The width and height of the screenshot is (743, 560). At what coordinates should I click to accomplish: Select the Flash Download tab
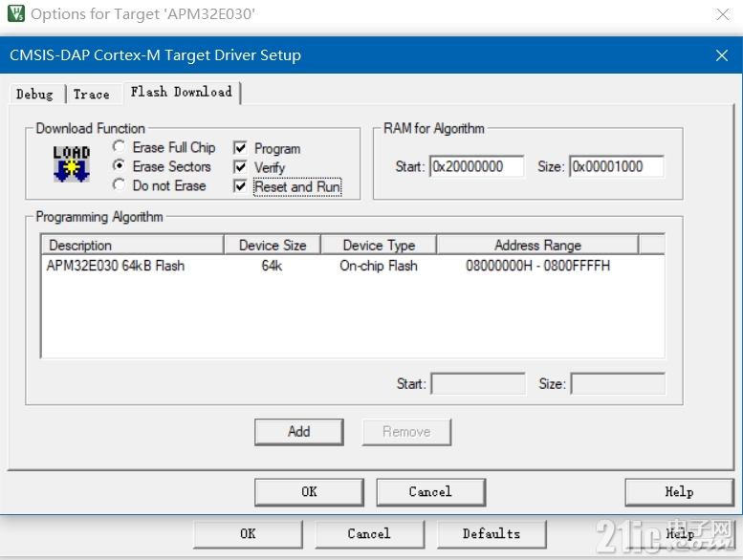pyautogui.click(x=182, y=92)
